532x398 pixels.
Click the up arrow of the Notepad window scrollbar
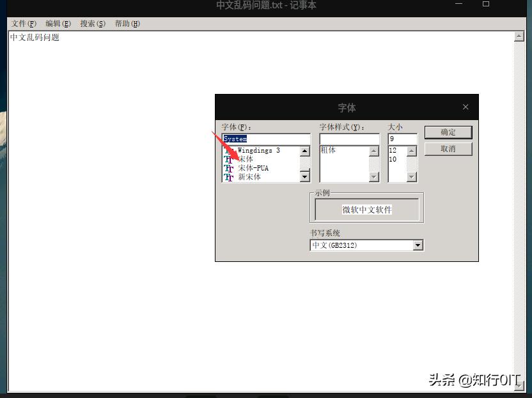tap(519, 36)
